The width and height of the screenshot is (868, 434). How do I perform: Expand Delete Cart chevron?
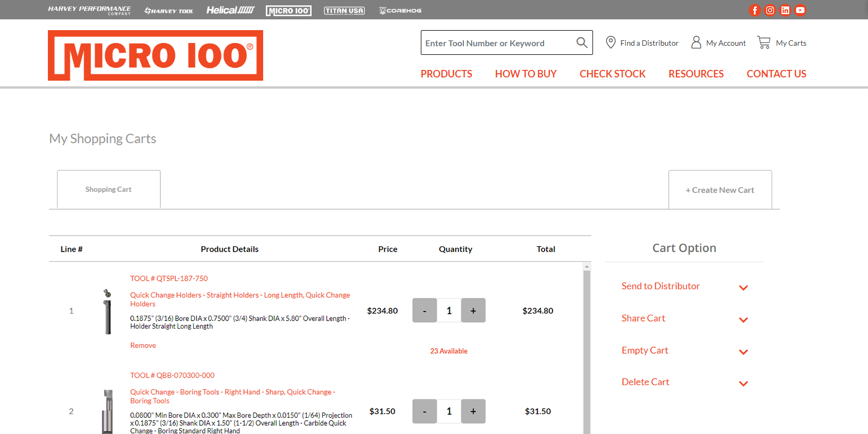(744, 384)
